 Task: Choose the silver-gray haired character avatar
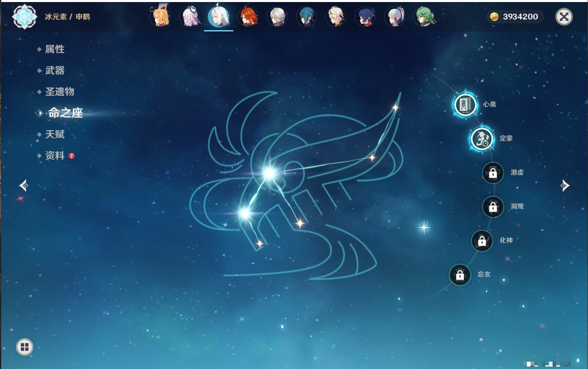point(277,17)
